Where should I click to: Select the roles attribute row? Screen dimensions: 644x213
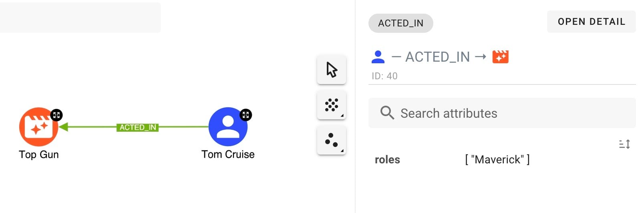pyautogui.click(x=387, y=159)
